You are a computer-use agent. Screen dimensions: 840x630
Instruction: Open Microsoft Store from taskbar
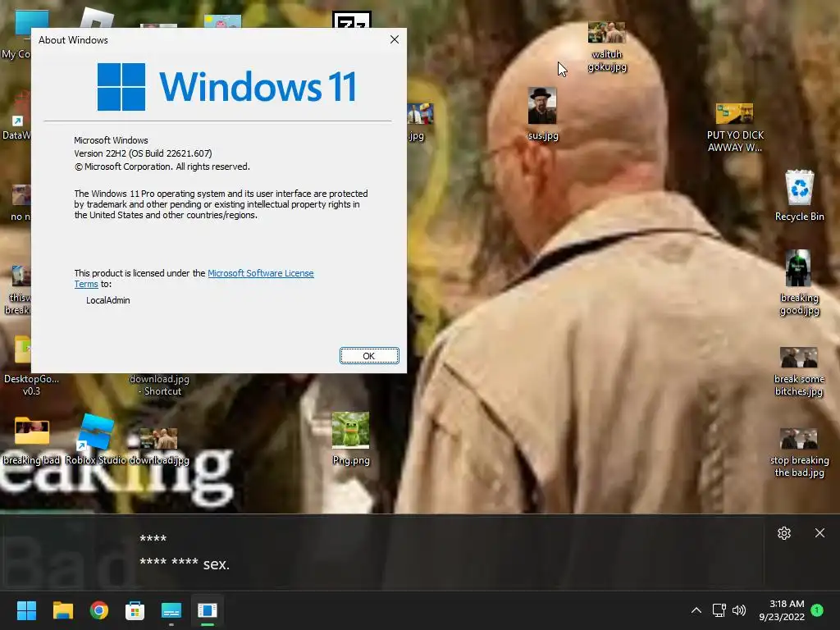[135, 610]
